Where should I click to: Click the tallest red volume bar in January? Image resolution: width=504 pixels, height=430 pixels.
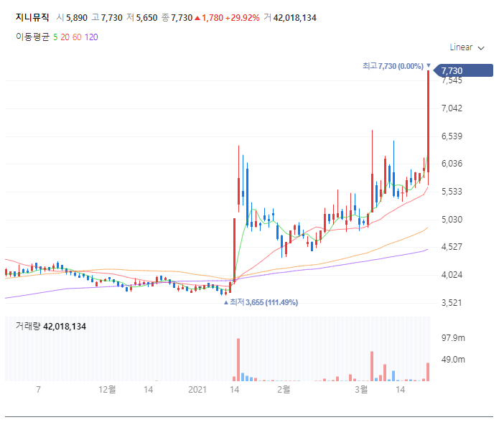(238, 360)
